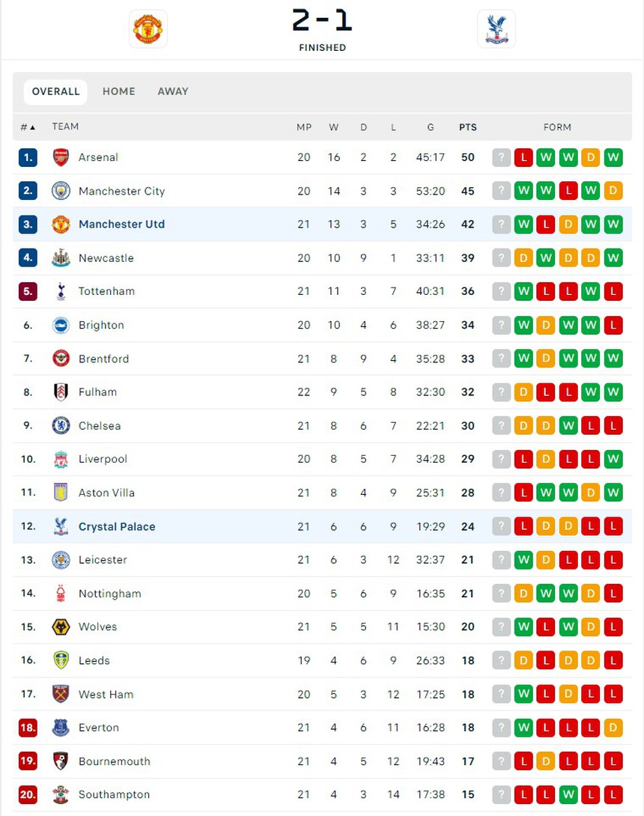
Task: Switch to the AWAY standings tab
Action: (173, 91)
